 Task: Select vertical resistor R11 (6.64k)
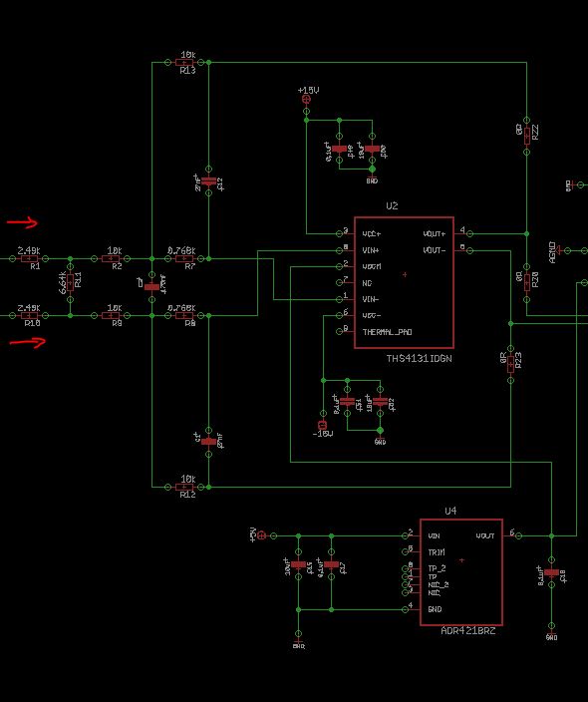click(70, 283)
